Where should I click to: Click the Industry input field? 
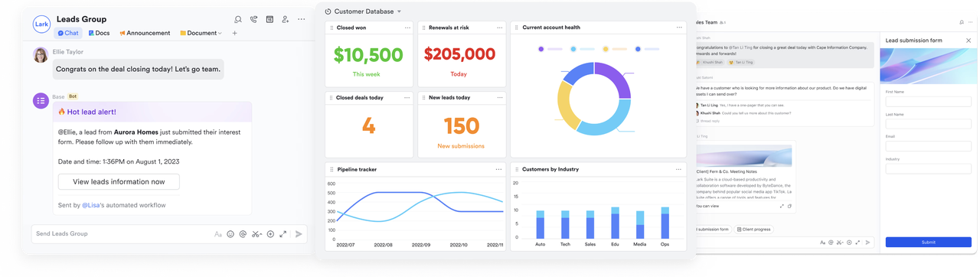click(928, 169)
